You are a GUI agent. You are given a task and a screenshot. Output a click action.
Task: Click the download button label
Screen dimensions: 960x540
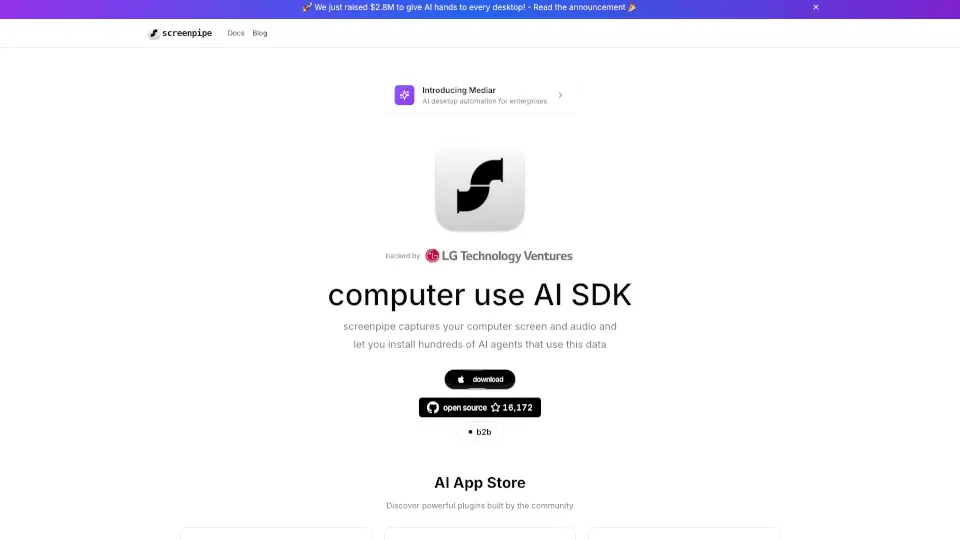487,380
